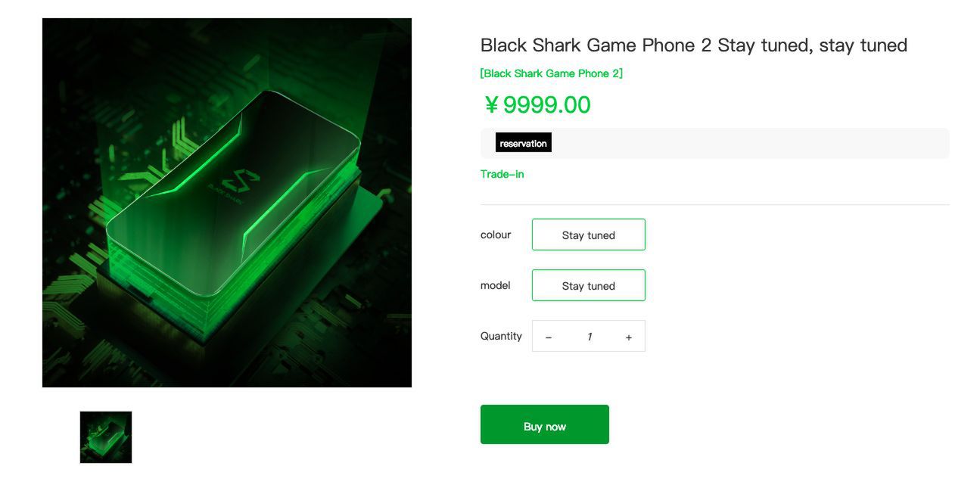Select the model 'Stay tuned' option
The width and height of the screenshot is (980, 491).
tap(588, 285)
